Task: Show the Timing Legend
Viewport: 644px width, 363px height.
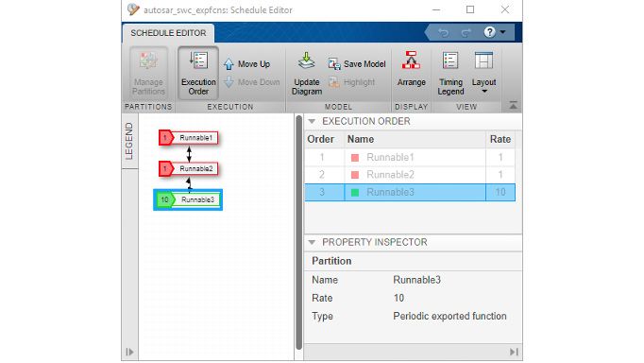Action: tap(450, 73)
